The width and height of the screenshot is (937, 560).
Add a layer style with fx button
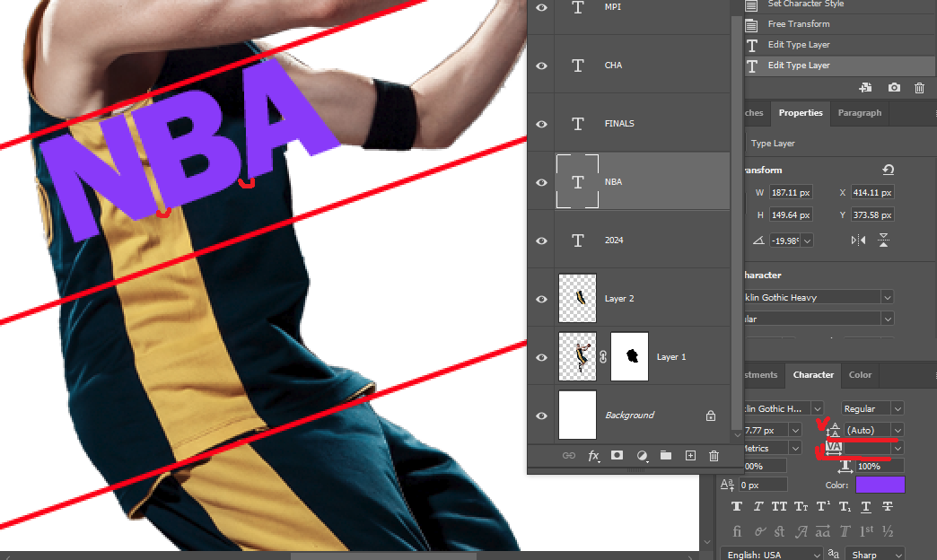coord(593,456)
